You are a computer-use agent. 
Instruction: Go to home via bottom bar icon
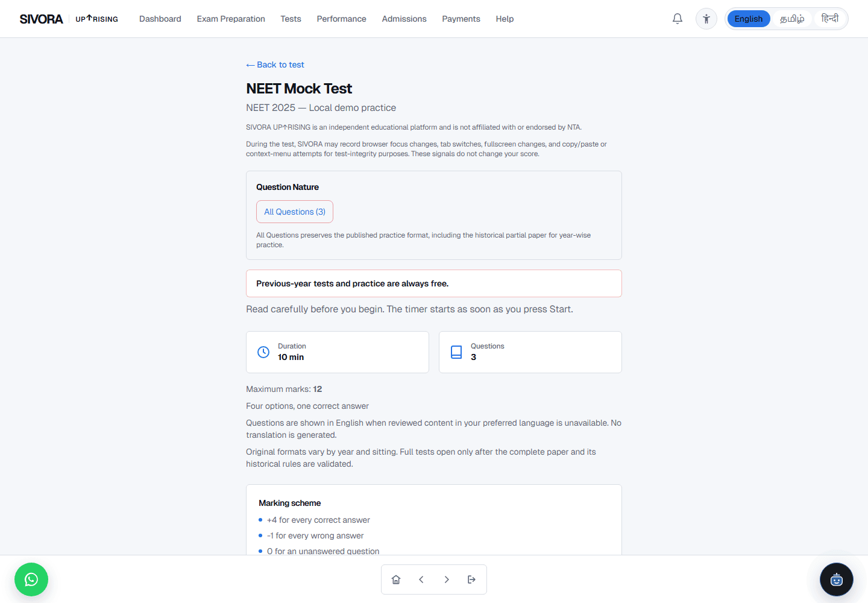396,579
